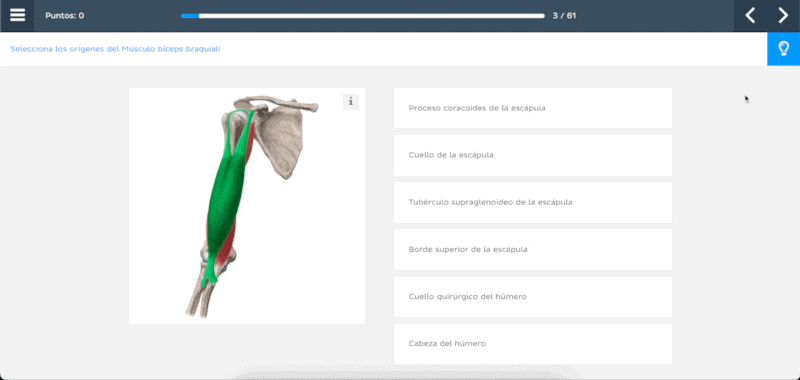
Task: Click the biceps muscle anatomy image
Action: 247,206
